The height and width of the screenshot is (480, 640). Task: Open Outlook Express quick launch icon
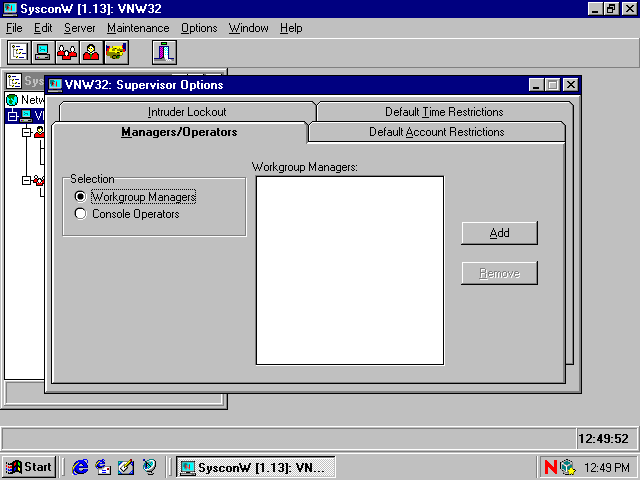point(103,467)
